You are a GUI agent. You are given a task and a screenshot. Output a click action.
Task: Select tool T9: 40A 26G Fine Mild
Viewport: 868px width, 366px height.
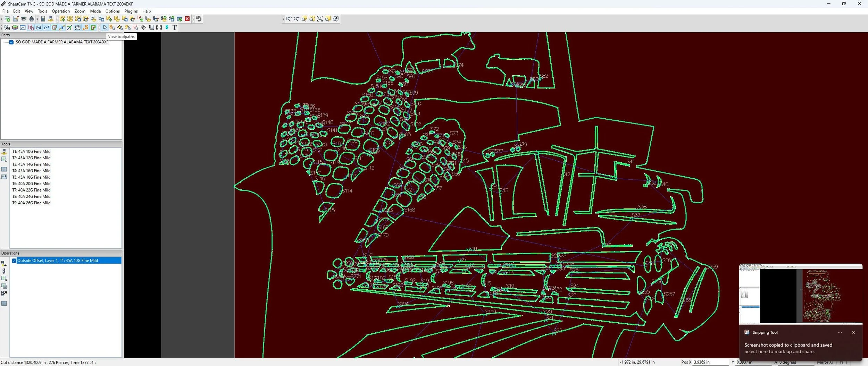pyautogui.click(x=31, y=203)
